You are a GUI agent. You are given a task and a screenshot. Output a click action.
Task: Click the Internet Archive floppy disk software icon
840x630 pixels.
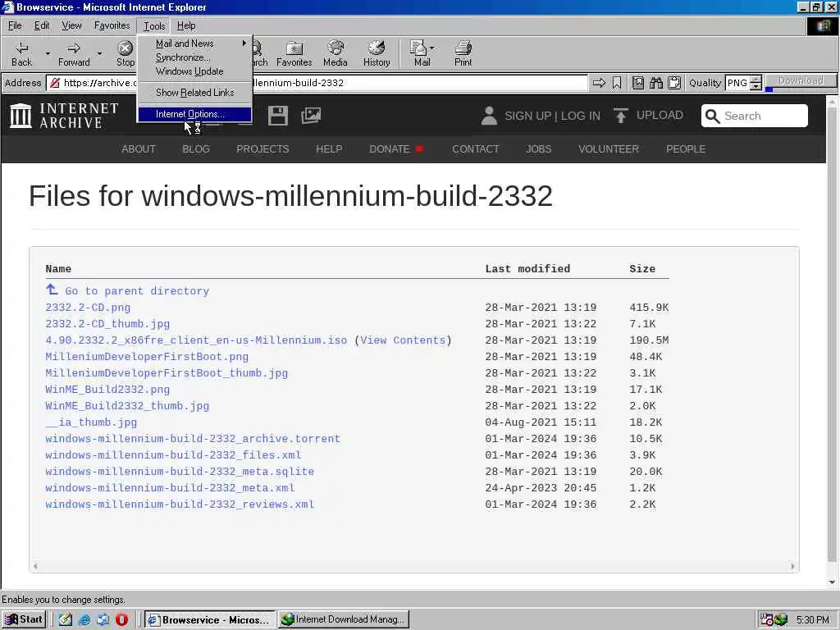pos(278,116)
